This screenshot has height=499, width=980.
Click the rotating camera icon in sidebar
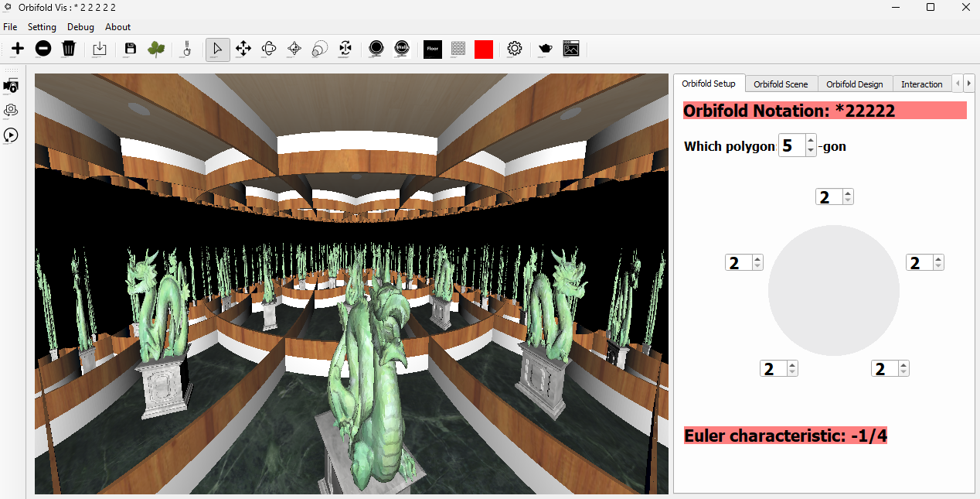[12, 110]
